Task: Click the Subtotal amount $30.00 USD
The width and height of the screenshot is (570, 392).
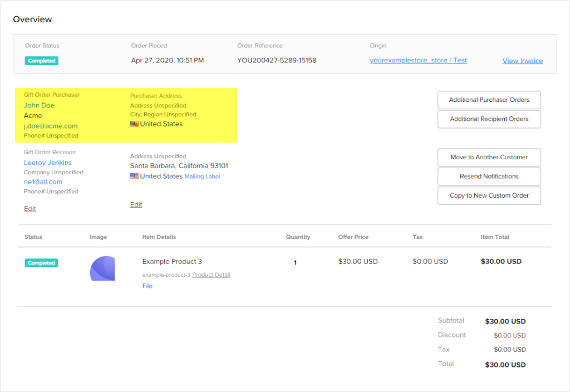Action: pos(505,321)
